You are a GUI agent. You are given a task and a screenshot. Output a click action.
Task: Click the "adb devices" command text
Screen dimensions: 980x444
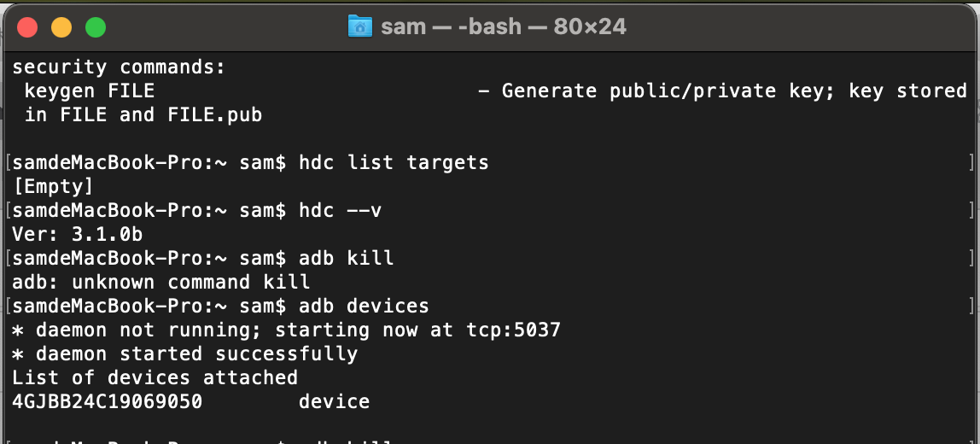(364, 306)
